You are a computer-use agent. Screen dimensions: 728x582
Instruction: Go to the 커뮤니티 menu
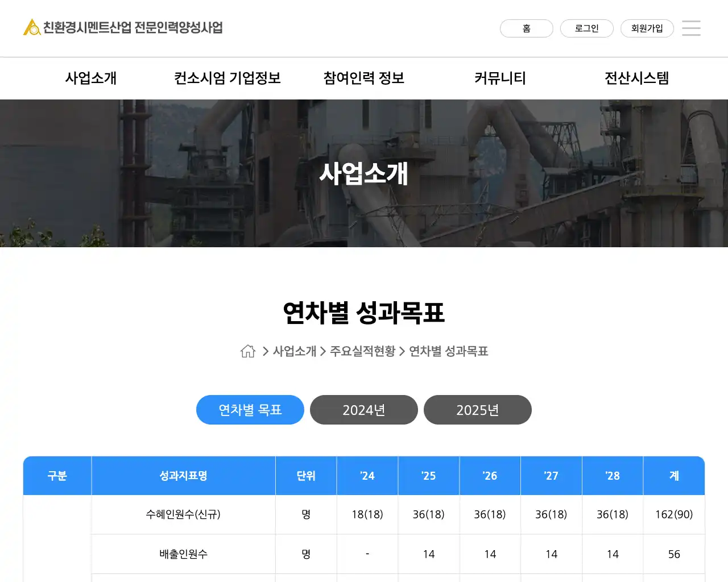(x=500, y=78)
